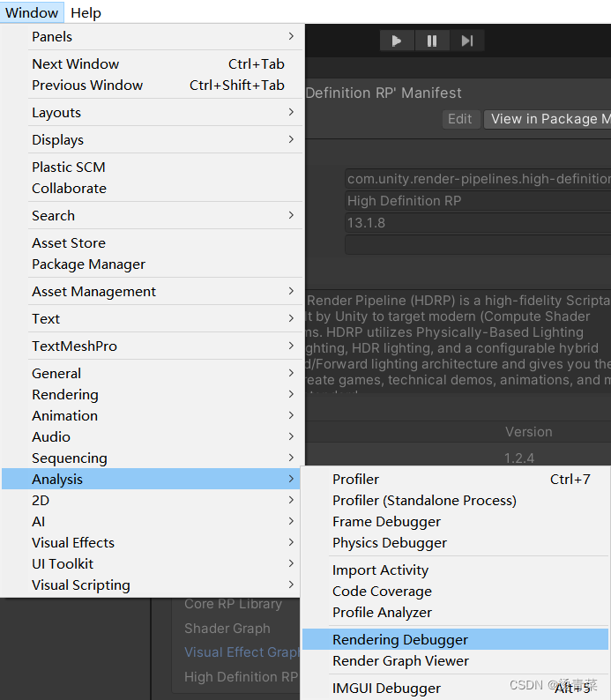This screenshot has width=611, height=700.
Task: Open the Render Graph Viewer
Action: click(455, 660)
